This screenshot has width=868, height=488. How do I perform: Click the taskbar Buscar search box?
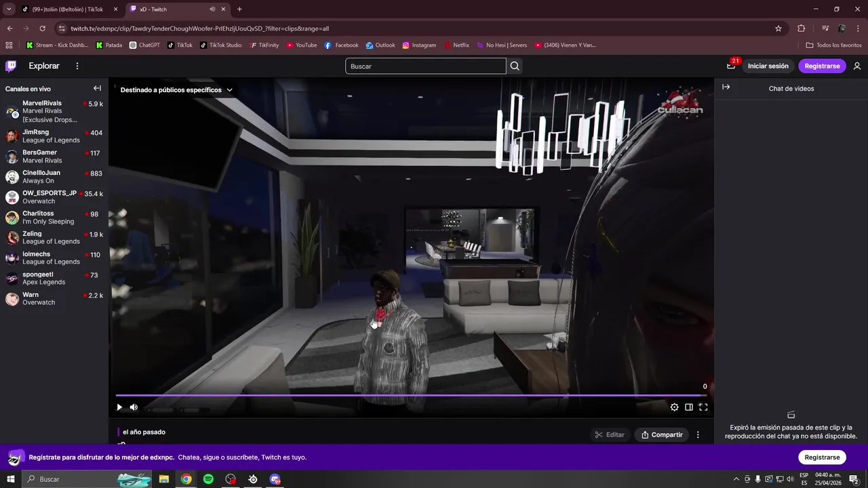(x=88, y=479)
